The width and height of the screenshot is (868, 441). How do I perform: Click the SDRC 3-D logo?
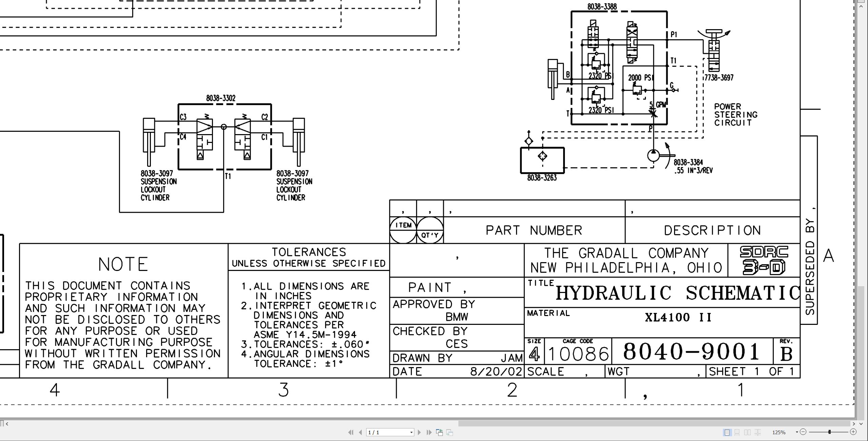(764, 260)
